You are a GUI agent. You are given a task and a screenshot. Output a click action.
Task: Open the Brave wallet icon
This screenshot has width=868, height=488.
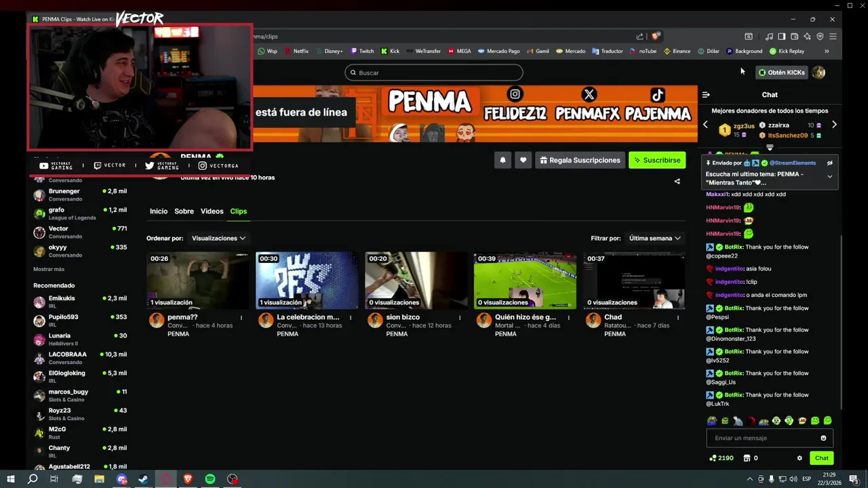coord(794,37)
